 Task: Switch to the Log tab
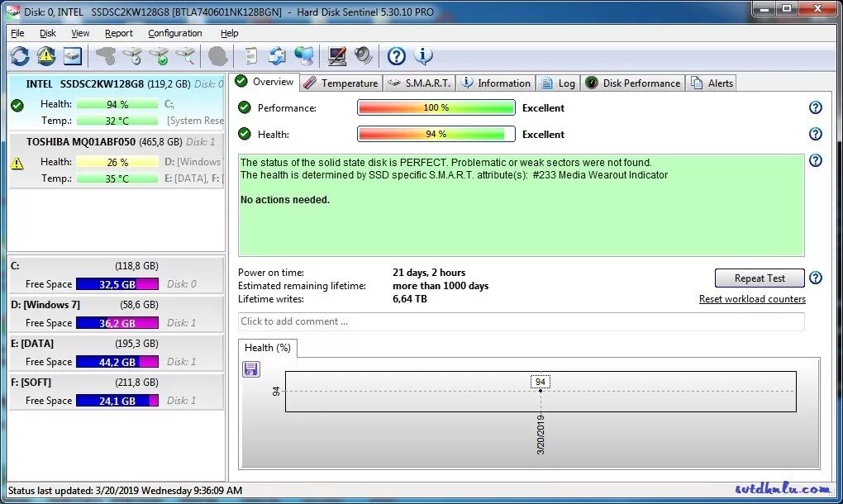[558, 83]
